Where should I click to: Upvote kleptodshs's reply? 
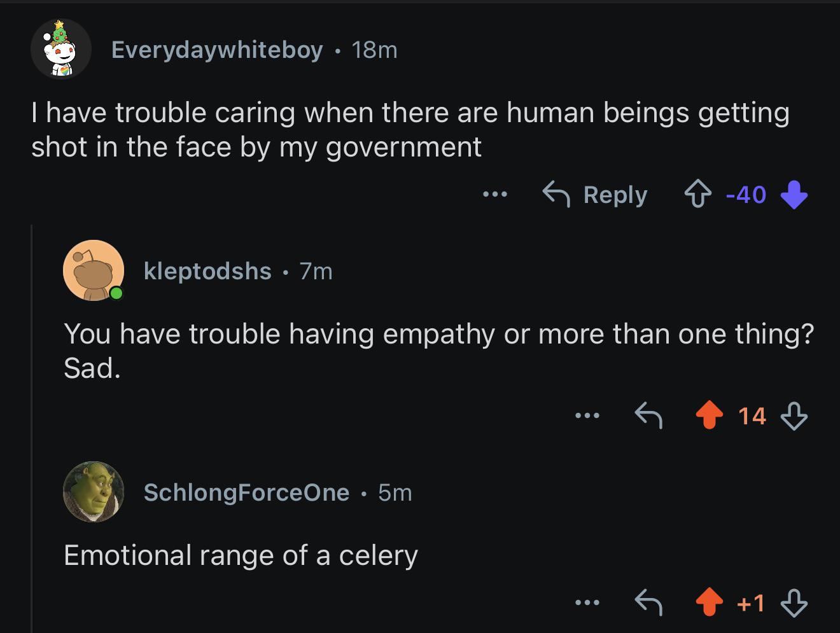[x=710, y=415]
